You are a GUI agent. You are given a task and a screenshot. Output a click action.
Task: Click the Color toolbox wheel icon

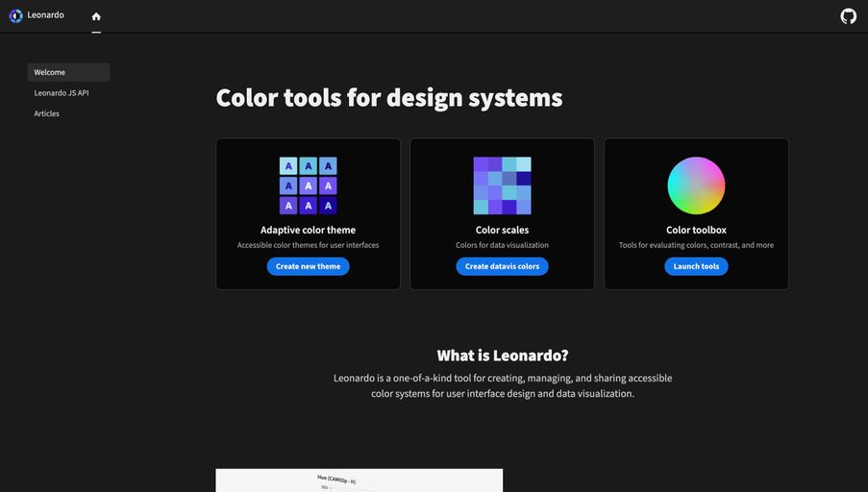696,185
